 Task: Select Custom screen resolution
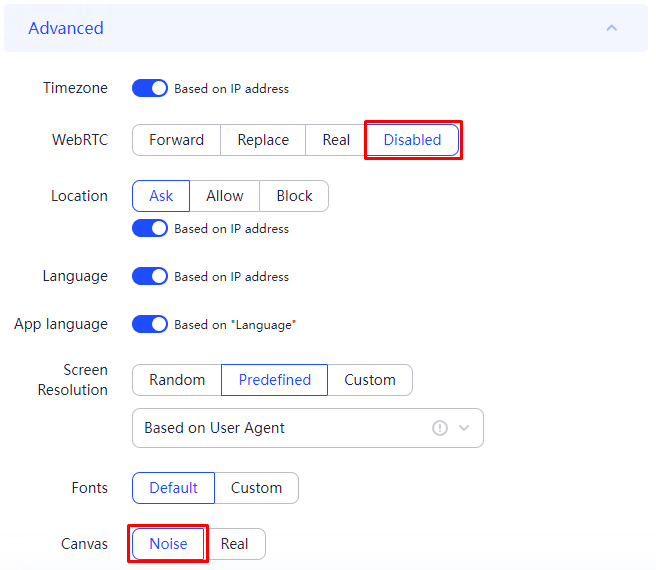[370, 380]
